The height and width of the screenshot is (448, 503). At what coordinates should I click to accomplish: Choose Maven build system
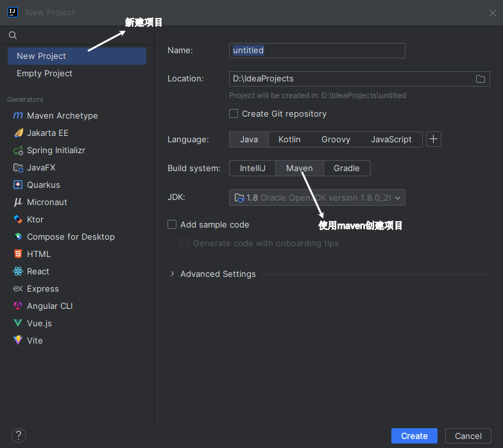[x=299, y=168]
